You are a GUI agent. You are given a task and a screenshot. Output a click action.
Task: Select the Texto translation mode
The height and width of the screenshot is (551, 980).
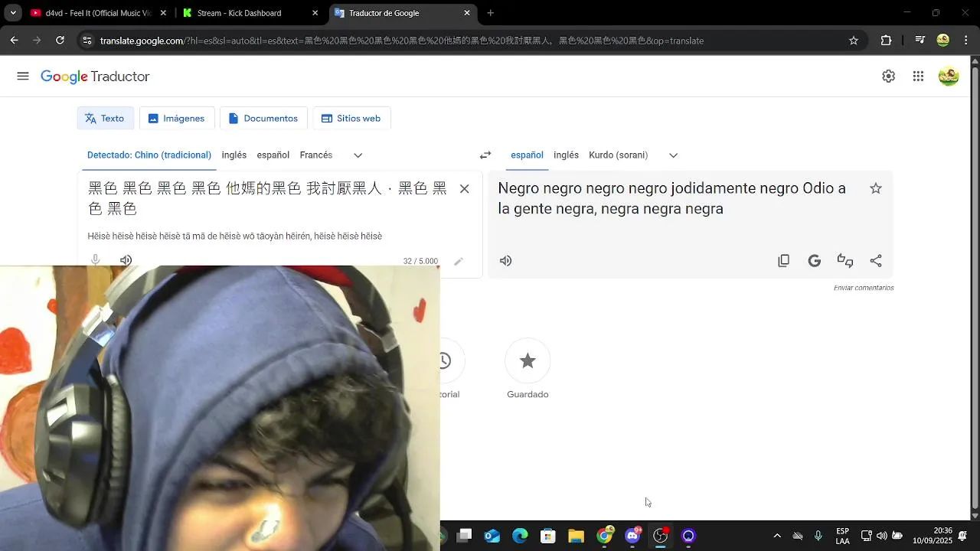(x=106, y=119)
